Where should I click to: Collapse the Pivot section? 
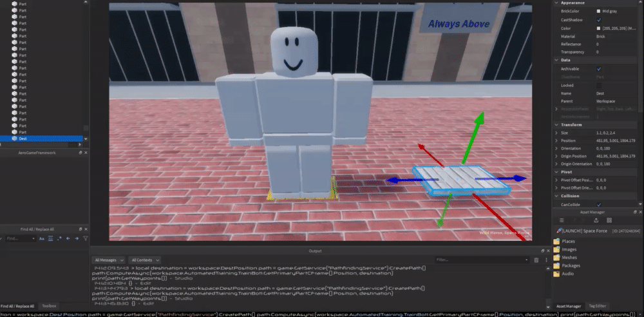[x=556, y=172]
